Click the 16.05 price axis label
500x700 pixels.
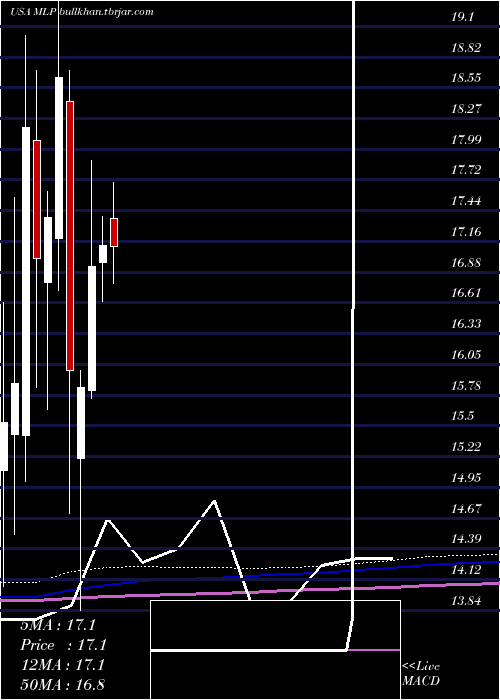466,354
